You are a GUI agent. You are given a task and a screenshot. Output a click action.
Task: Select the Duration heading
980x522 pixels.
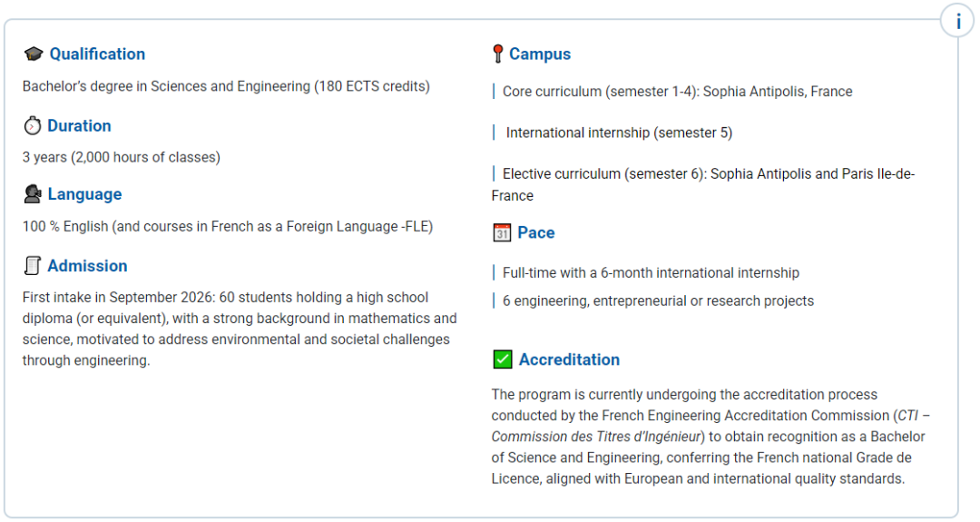79,126
